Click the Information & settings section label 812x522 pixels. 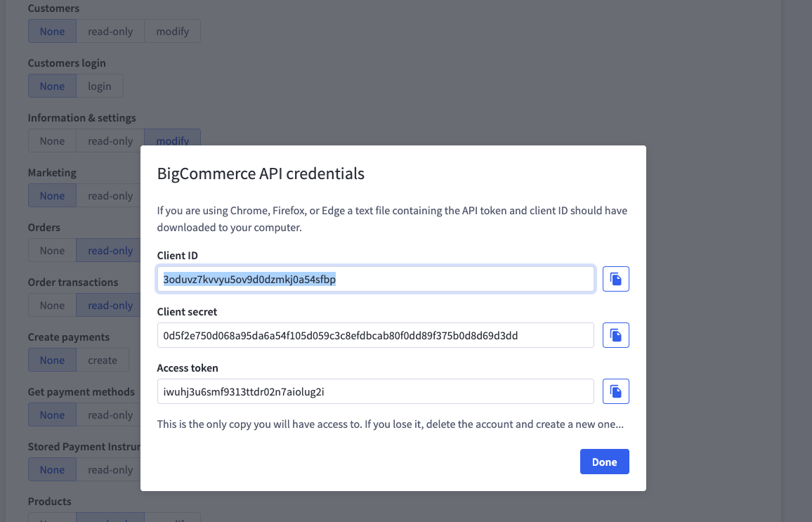pos(81,118)
